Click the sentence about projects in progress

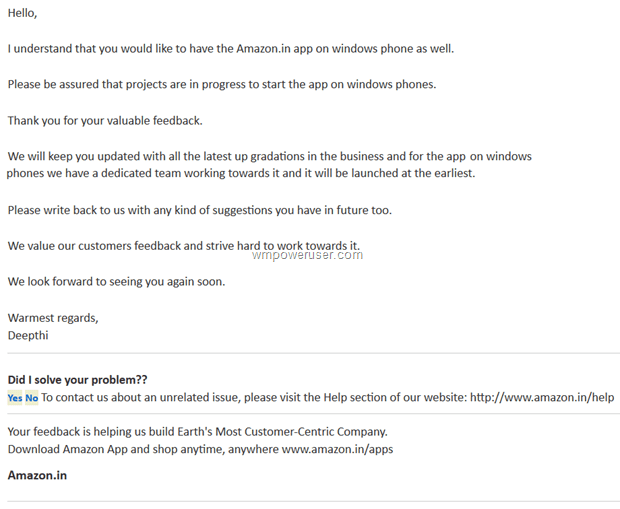222,85
